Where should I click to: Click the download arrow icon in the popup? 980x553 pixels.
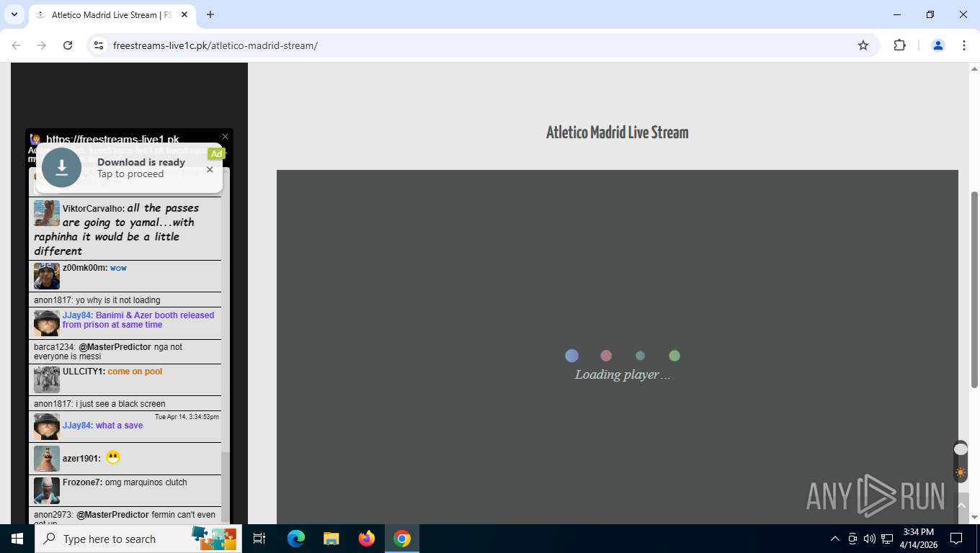pos(61,168)
